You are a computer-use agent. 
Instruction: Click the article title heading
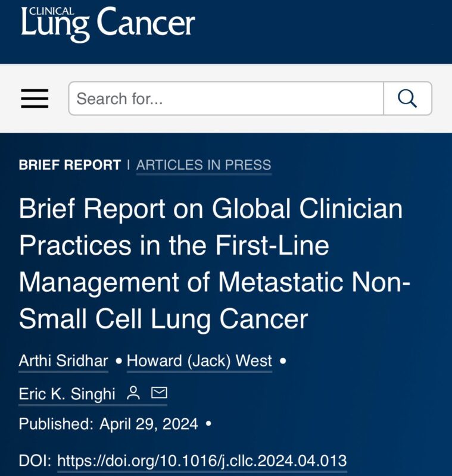point(214,264)
